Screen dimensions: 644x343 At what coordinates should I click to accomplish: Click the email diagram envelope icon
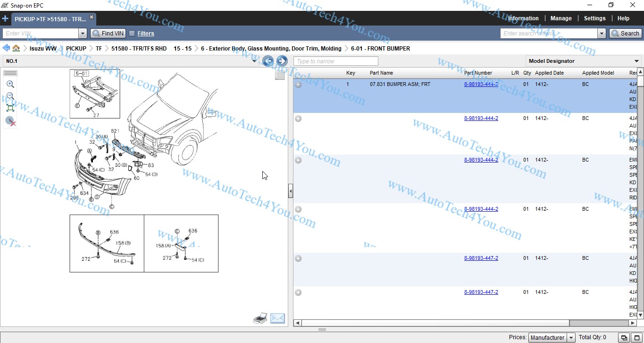tap(277, 318)
